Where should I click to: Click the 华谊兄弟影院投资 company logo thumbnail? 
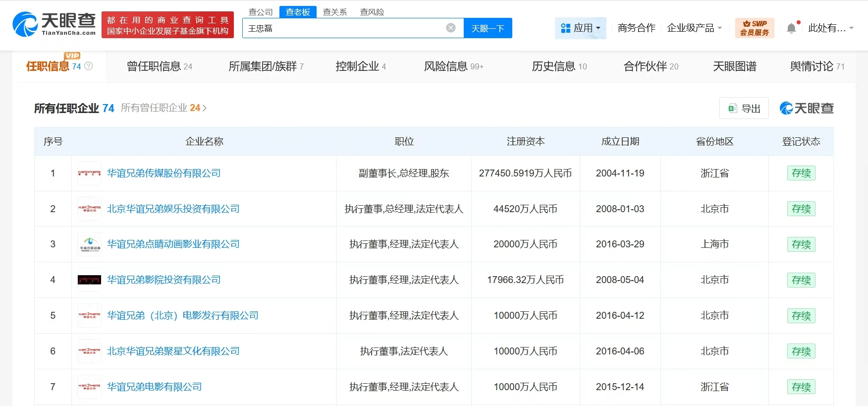point(90,280)
